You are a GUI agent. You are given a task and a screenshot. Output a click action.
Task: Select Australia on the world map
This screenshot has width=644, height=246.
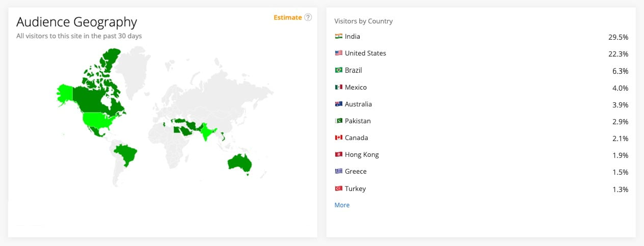[x=239, y=162]
